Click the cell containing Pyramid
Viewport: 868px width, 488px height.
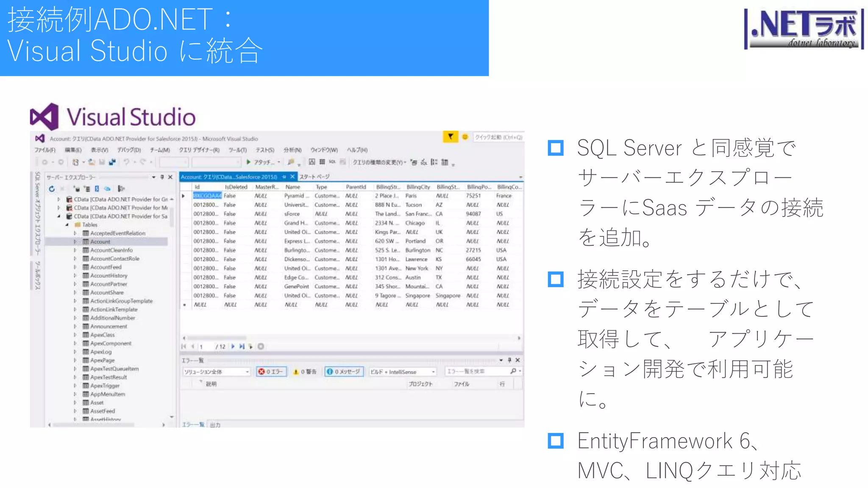point(297,196)
